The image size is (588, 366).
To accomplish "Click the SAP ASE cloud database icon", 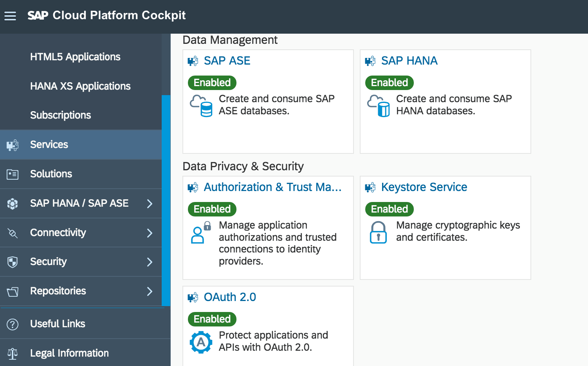I will 201,106.
